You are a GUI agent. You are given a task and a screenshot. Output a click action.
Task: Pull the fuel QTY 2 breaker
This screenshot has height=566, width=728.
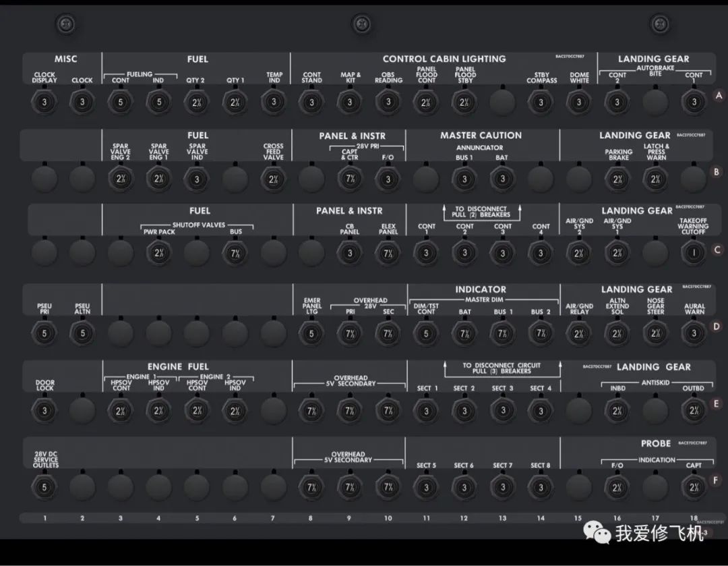point(197,102)
